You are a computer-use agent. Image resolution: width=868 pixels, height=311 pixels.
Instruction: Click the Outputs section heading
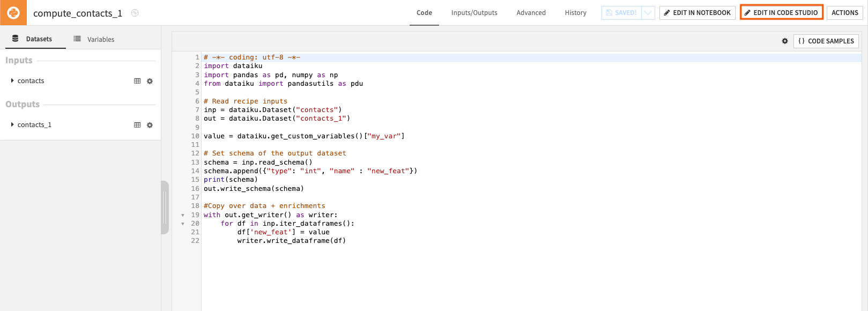pos(23,105)
